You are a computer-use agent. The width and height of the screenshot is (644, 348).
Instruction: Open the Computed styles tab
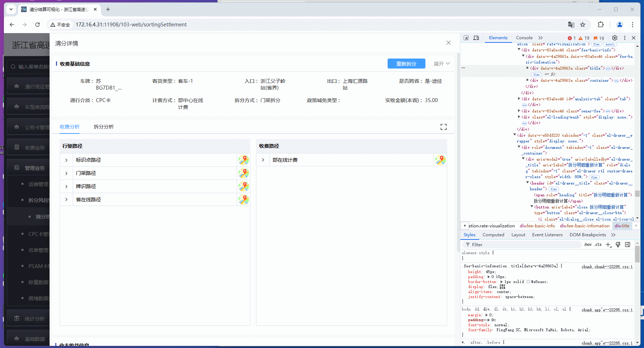coord(493,235)
